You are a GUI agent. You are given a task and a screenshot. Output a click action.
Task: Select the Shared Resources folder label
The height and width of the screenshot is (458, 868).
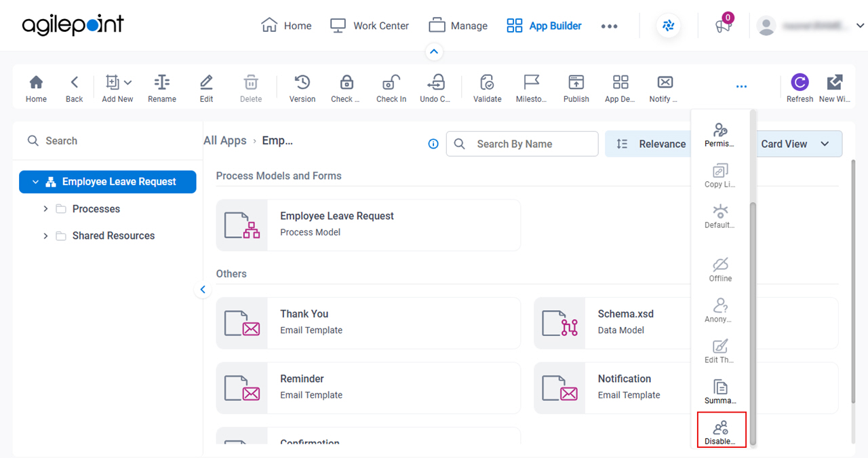(x=113, y=236)
